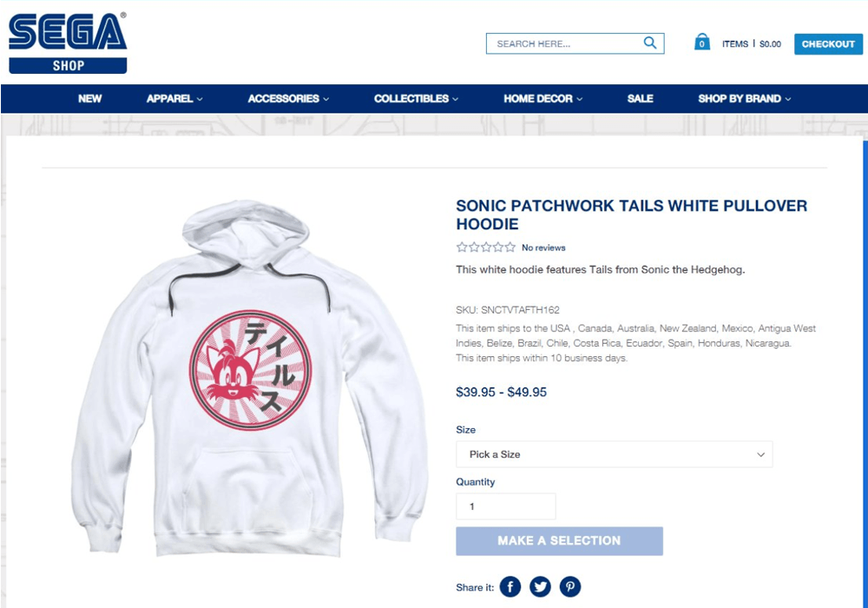Viewport: 868px width, 608px height.
Task: Click the Quantity input box
Action: (505, 506)
